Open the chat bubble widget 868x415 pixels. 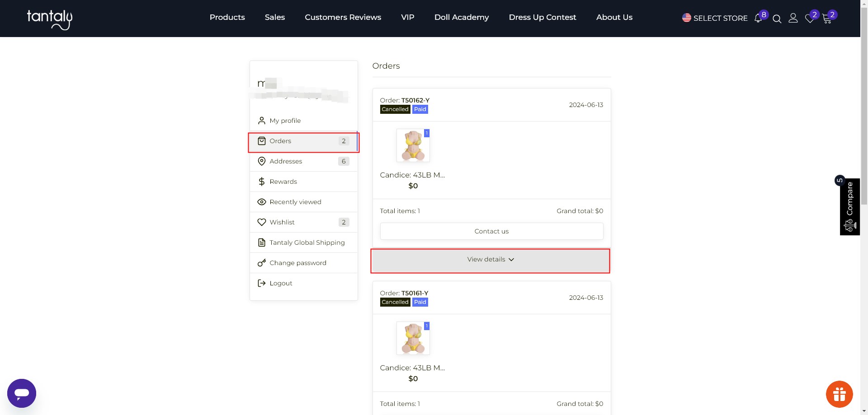coord(22,393)
